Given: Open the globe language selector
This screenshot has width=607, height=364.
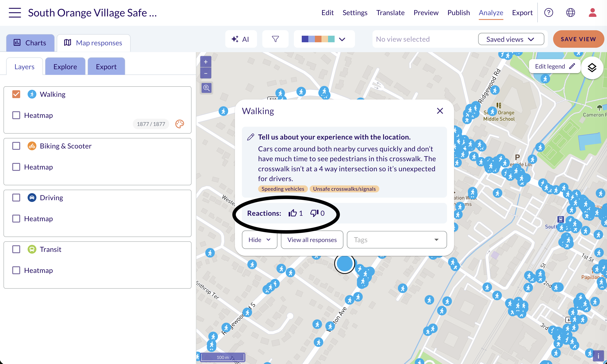Looking at the screenshot, I should 570,12.
